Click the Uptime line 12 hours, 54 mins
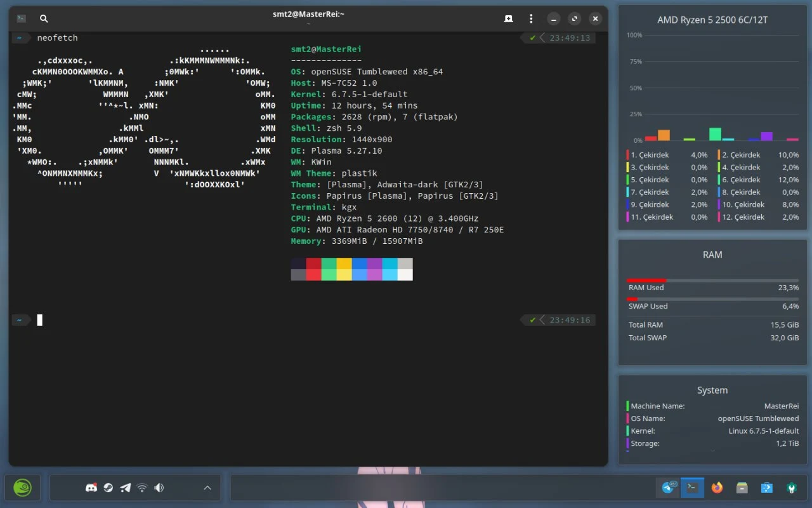The width and height of the screenshot is (812, 508). (x=354, y=105)
